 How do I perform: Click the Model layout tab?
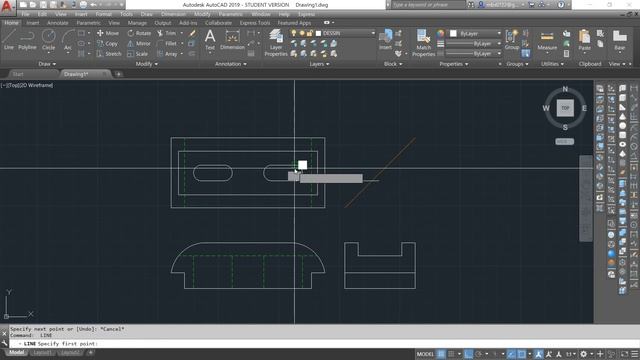tap(16, 353)
